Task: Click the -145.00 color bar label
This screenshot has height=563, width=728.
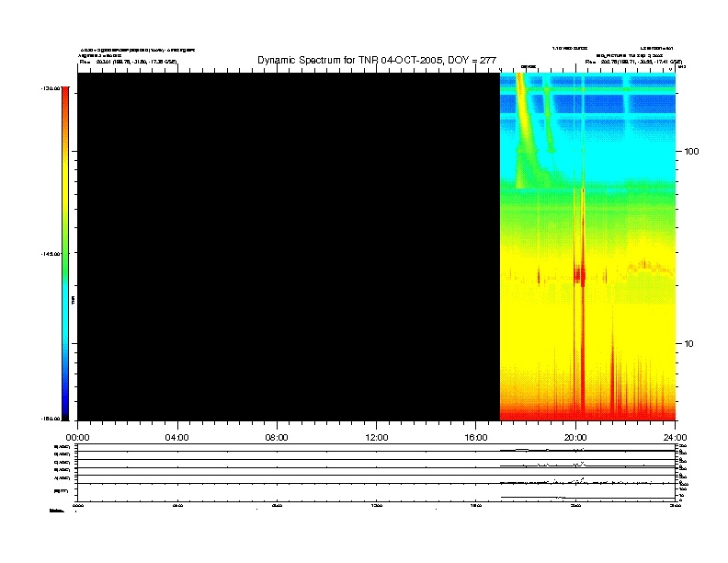Action: (50, 254)
